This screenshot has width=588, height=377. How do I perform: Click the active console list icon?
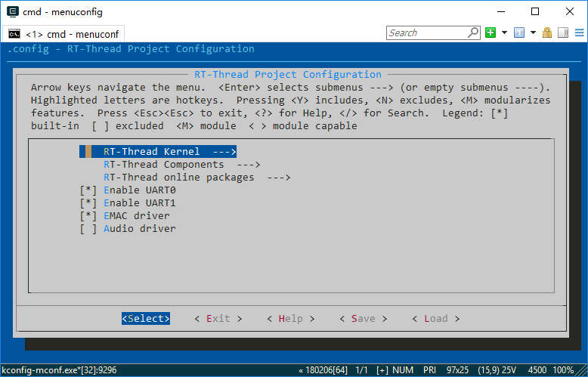(519, 33)
